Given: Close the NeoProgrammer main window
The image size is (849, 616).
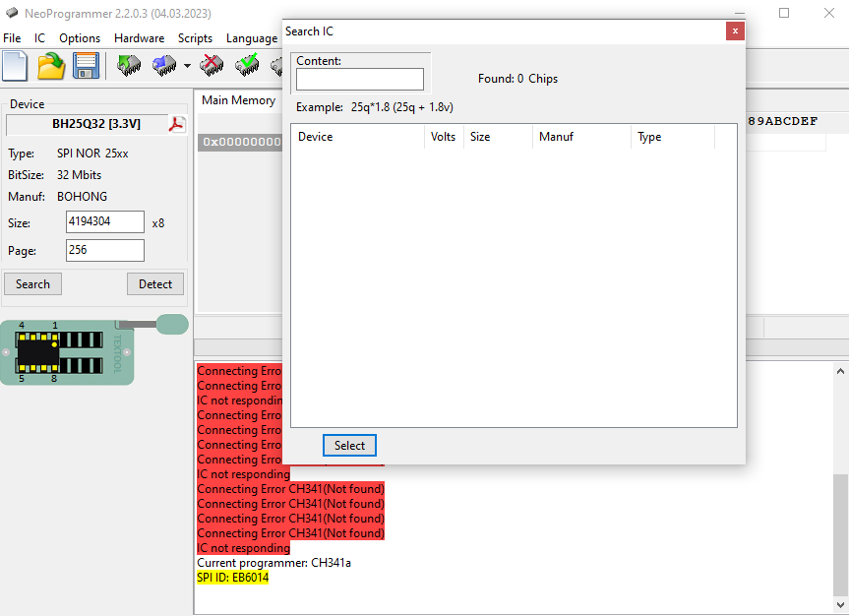Looking at the screenshot, I should click(x=829, y=13).
